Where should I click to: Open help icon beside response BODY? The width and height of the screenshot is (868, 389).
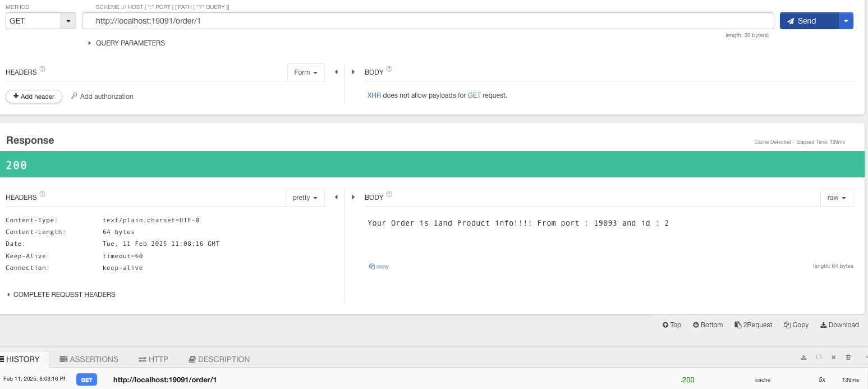tap(389, 195)
